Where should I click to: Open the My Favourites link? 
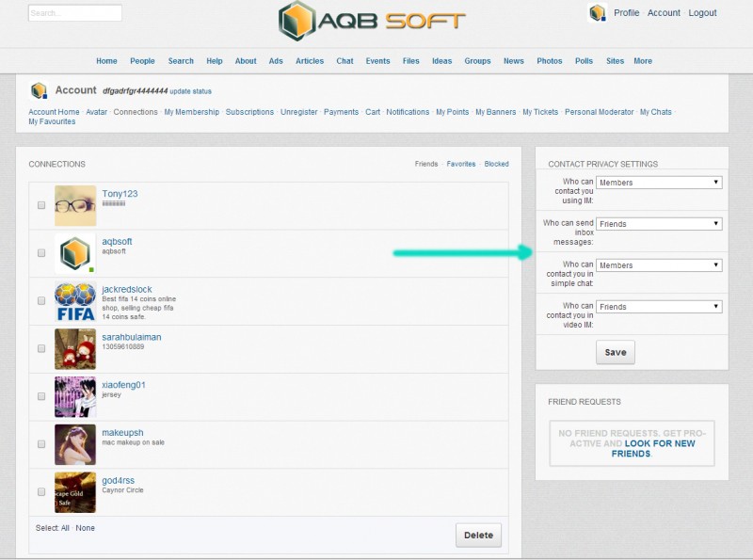pos(52,121)
